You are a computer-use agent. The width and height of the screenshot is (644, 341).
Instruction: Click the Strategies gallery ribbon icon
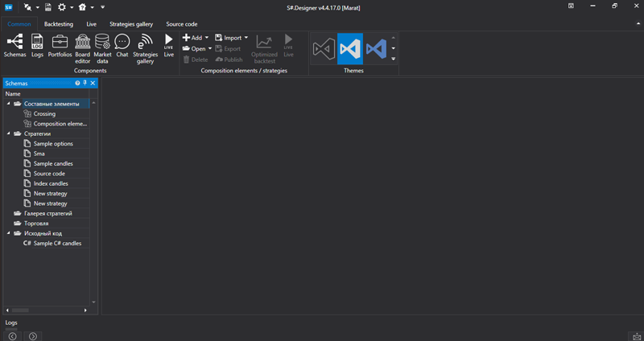pos(145,45)
